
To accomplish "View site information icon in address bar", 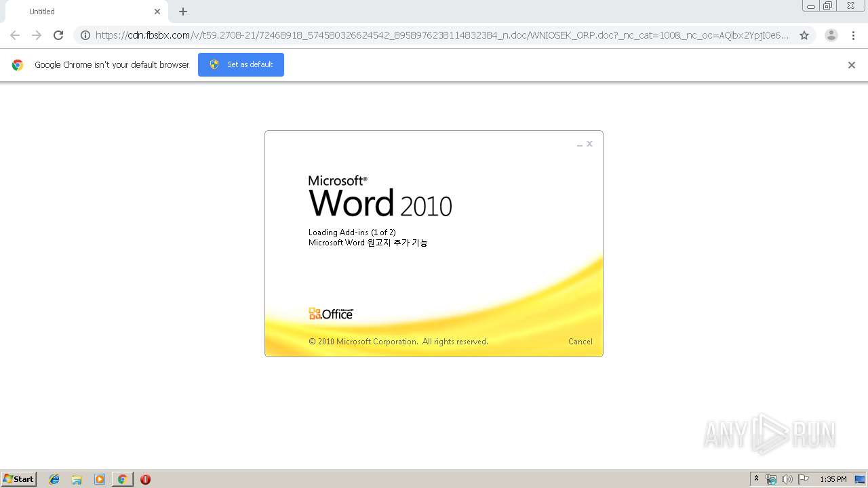I will [85, 35].
